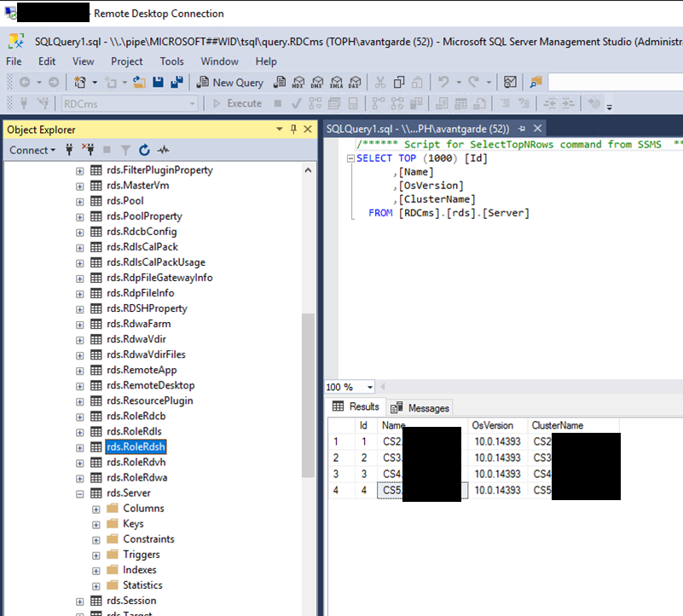This screenshot has height=616, width=683.
Task: Click Results to Grid icon
Action: pos(460,104)
